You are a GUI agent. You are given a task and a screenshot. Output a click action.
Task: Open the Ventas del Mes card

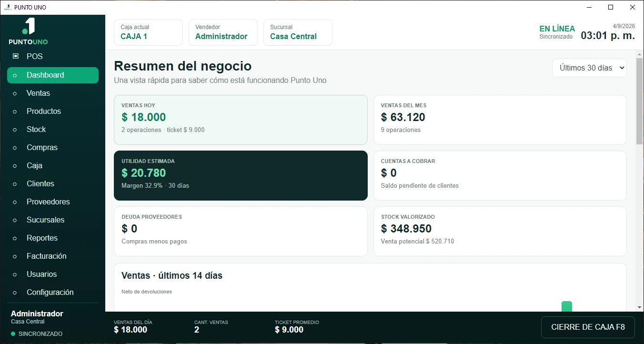(x=500, y=120)
